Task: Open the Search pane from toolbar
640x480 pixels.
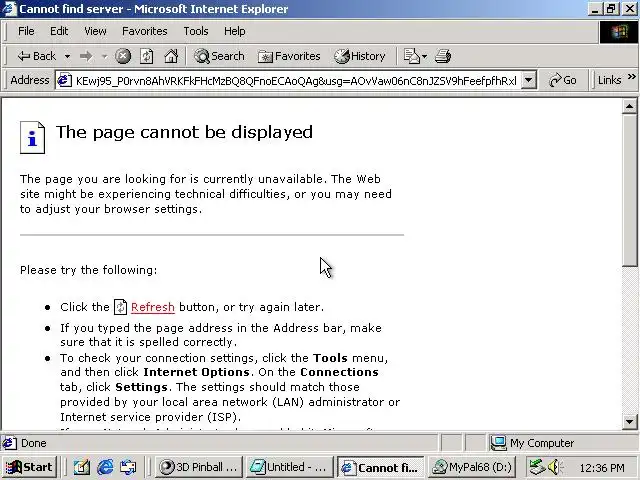Action: pos(219,56)
